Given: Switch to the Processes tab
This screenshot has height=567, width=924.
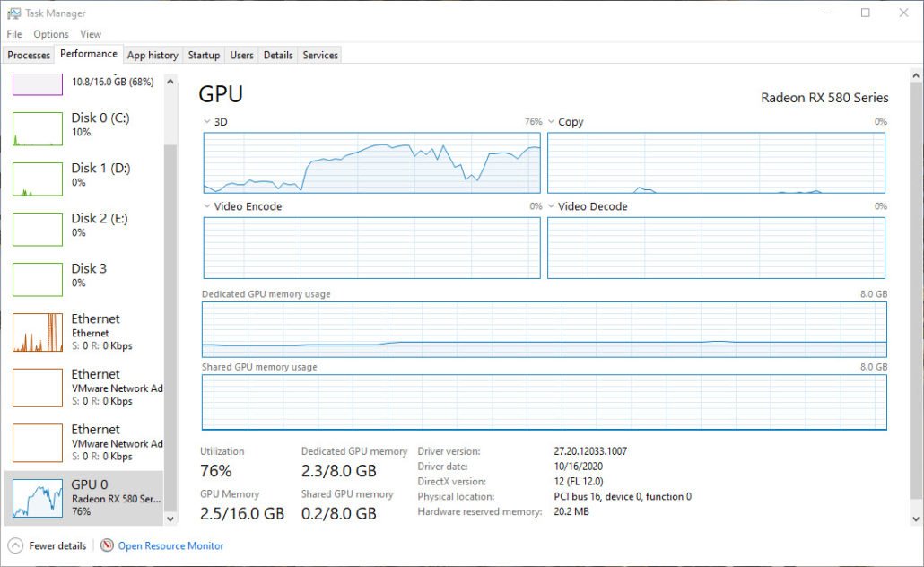Looking at the screenshot, I should (28, 55).
